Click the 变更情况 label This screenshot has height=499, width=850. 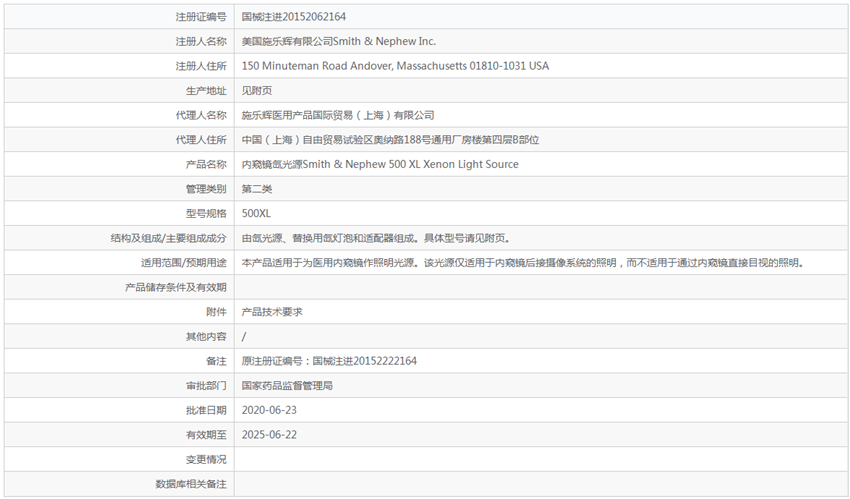click(206, 459)
